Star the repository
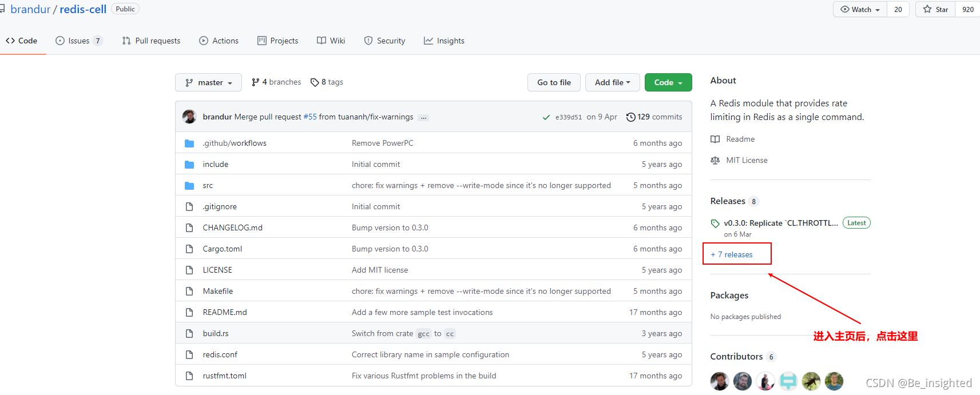Image resolution: width=980 pixels, height=395 pixels. pos(935,9)
